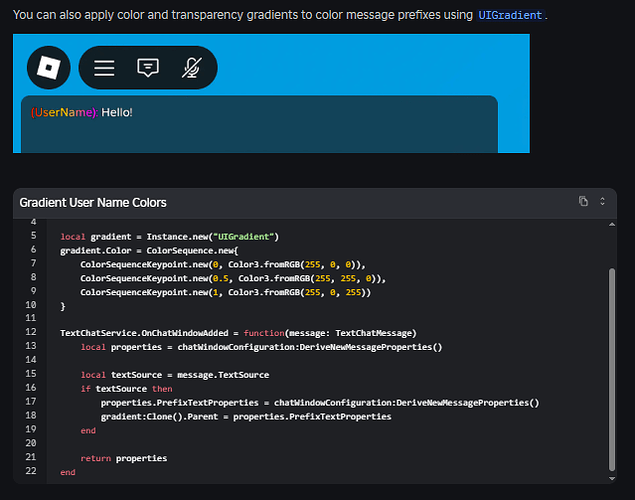Viewport: 635px width, 500px height.
Task: Click line number 12 in the gutter
Action: click(31, 332)
